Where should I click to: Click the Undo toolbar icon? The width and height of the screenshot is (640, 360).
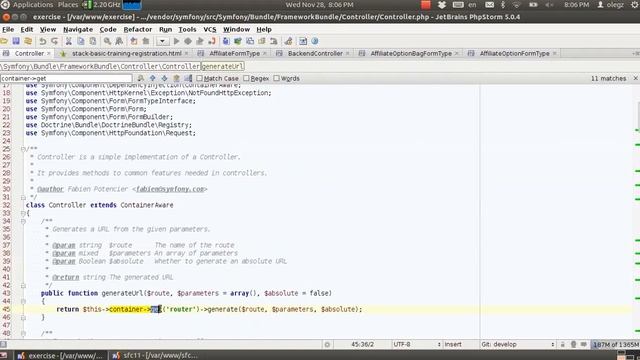pyautogui.click(x=42, y=41)
